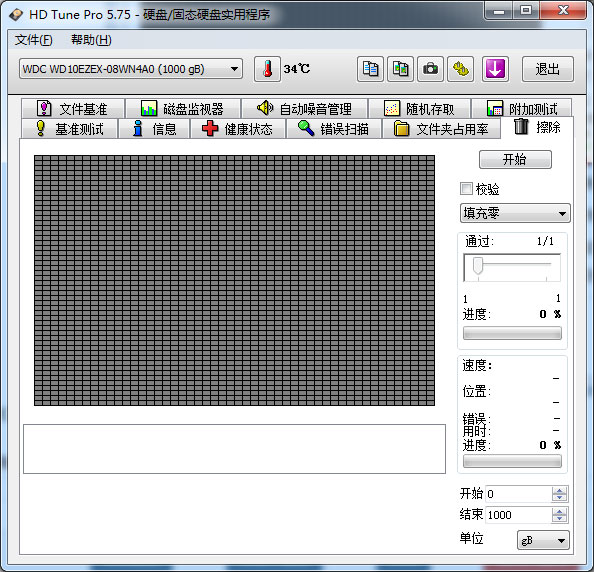Open the 信息 tab
594x572 pixels.
click(x=154, y=129)
